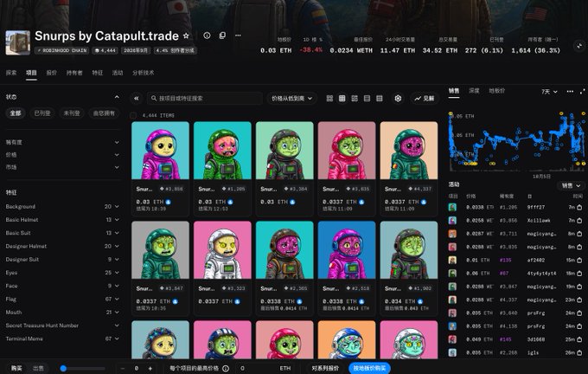Viewport: 588px width, 374px height.
Task: Open the 持有者 tab
Action: pos(74,73)
